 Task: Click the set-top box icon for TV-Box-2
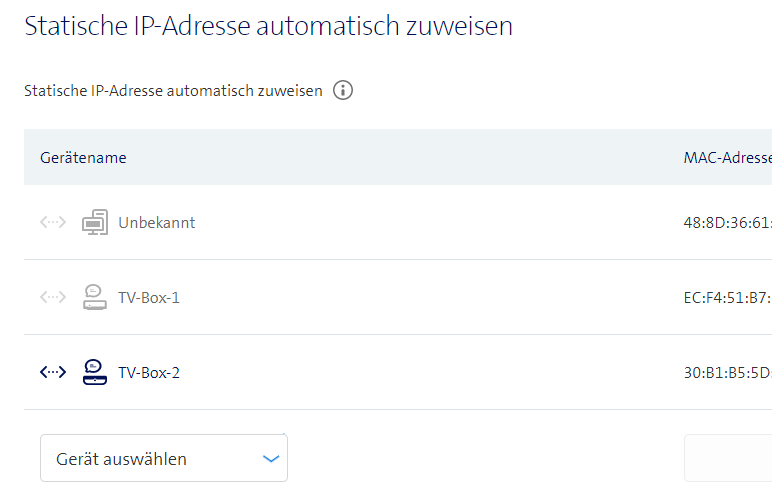(94, 372)
